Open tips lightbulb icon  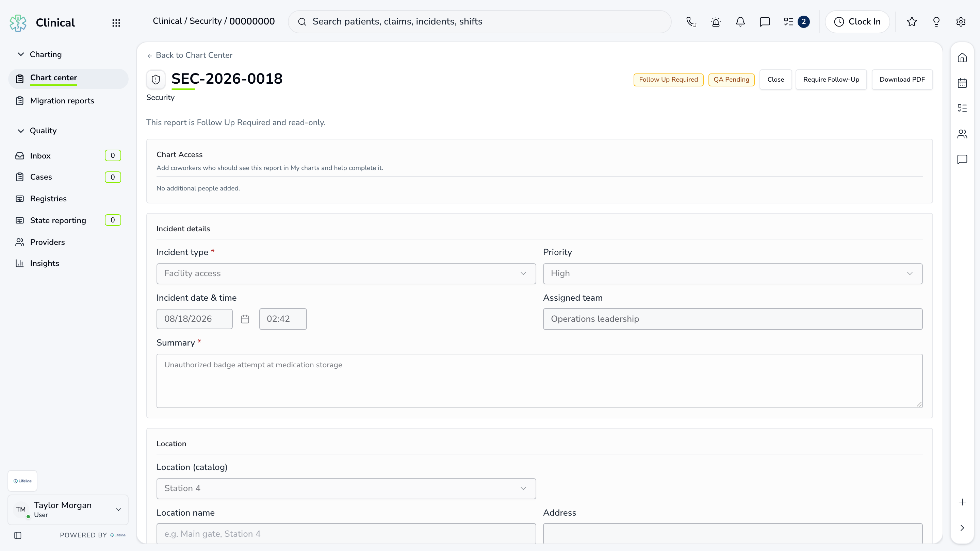tap(936, 22)
